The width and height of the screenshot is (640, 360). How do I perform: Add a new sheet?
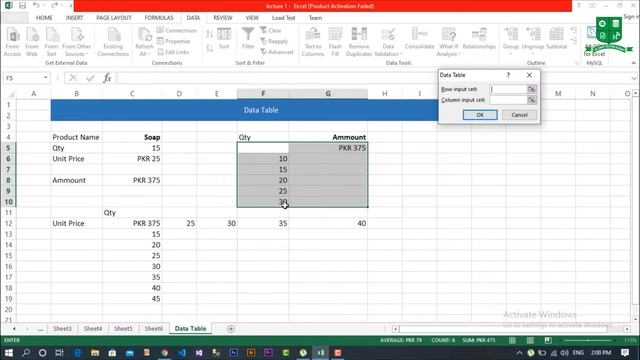[231, 329]
